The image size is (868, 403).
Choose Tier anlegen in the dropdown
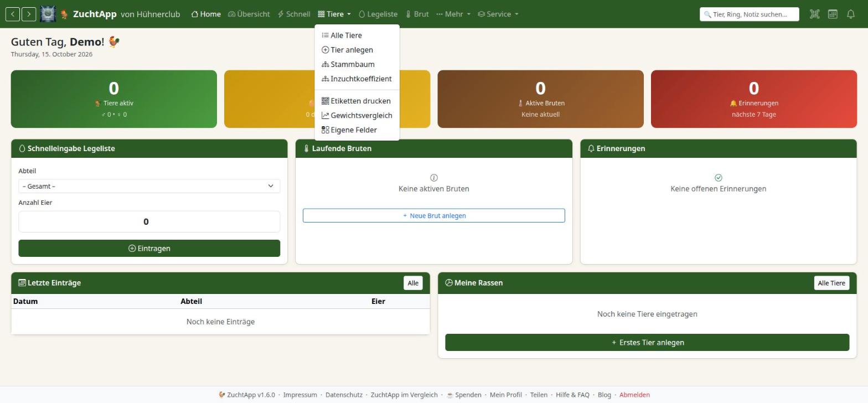(x=357, y=50)
